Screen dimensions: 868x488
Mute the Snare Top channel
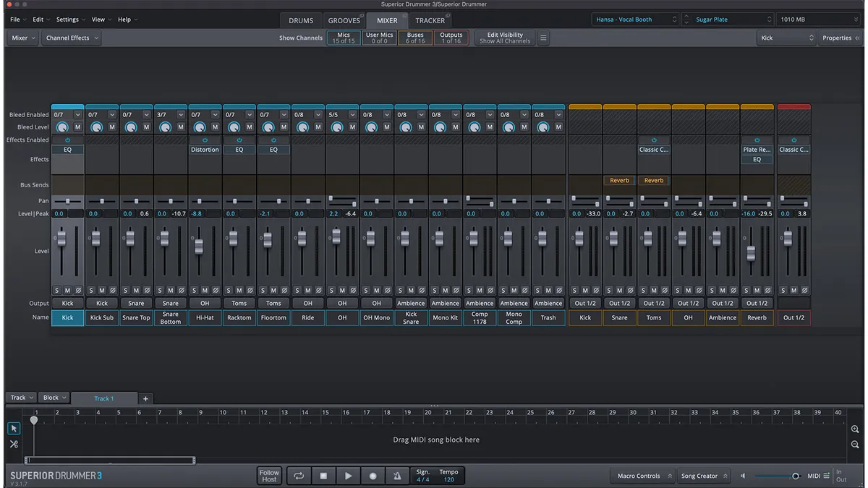point(136,291)
